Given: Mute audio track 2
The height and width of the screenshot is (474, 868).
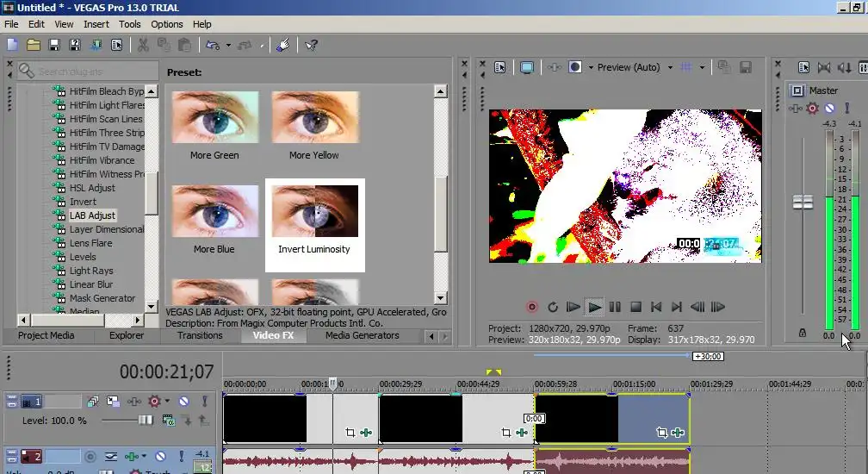Looking at the screenshot, I should point(160,456).
